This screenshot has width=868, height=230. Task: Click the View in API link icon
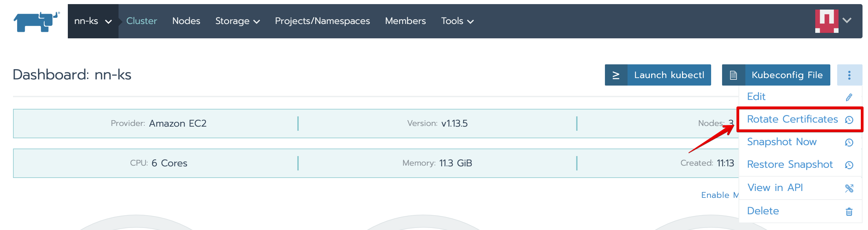tap(849, 188)
